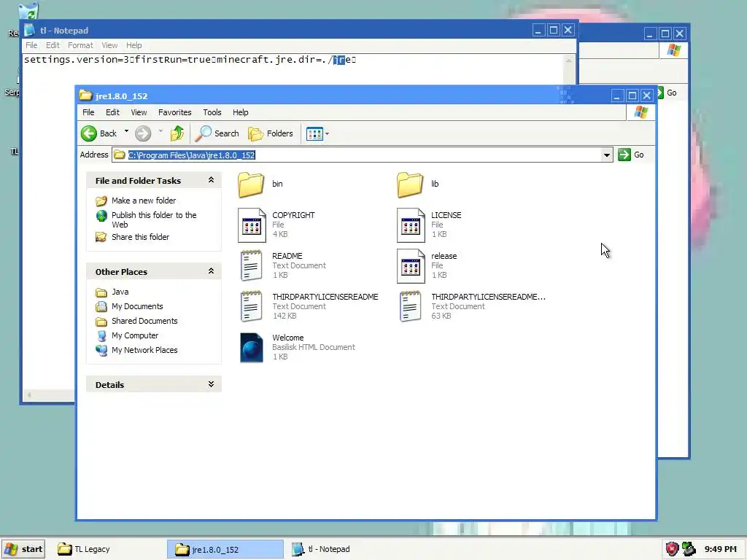Select the COPYRIGHT file icon

pyautogui.click(x=252, y=225)
